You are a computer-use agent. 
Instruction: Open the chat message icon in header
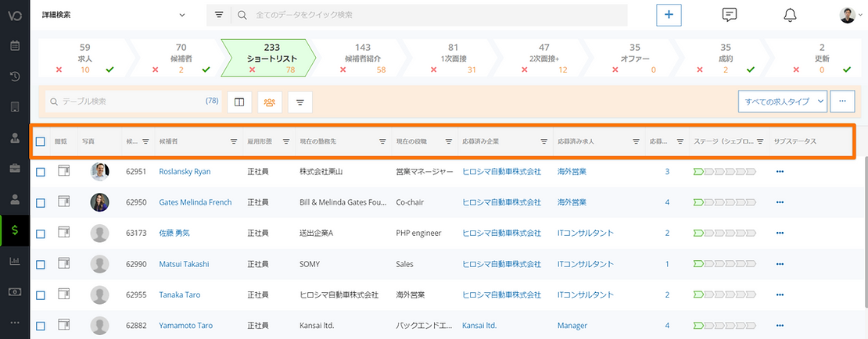pos(729,16)
